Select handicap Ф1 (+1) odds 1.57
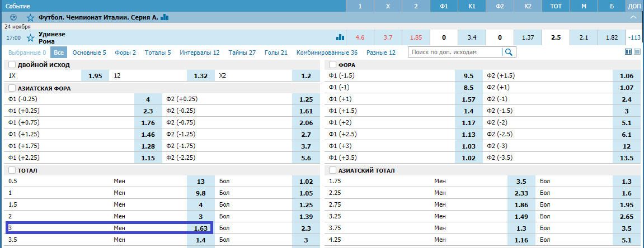The image size is (644, 248). [x=469, y=99]
